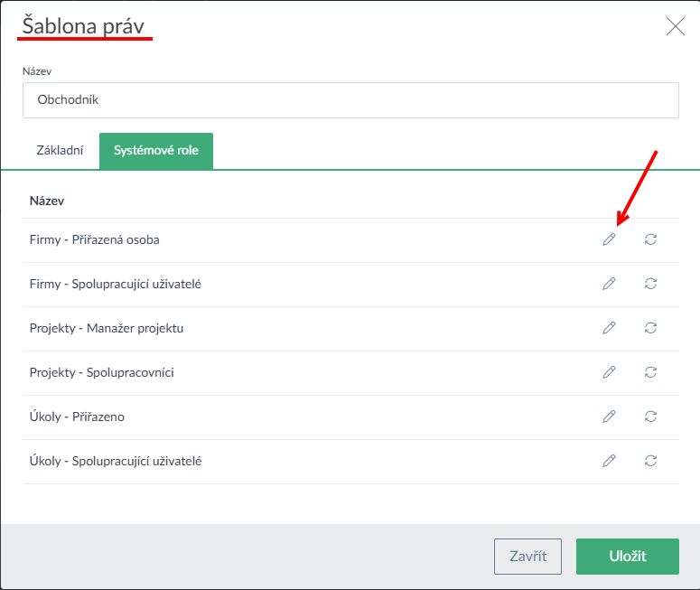Image resolution: width=700 pixels, height=590 pixels.
Task: Click the Zavřít button
Action: [x=527, y=557]
